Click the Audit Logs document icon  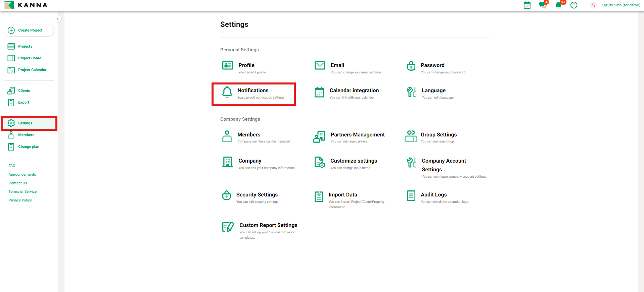click(411, 196)
